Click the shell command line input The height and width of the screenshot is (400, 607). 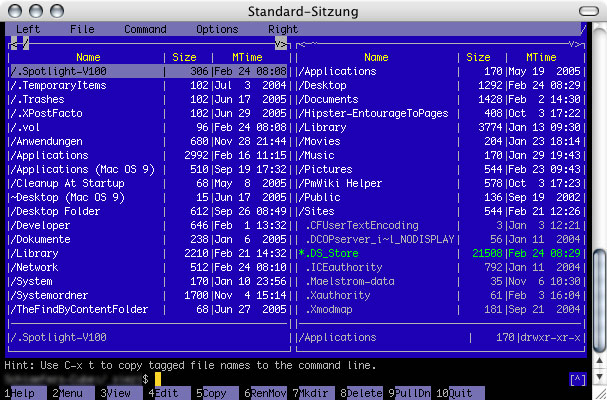[x=300, y=380]
